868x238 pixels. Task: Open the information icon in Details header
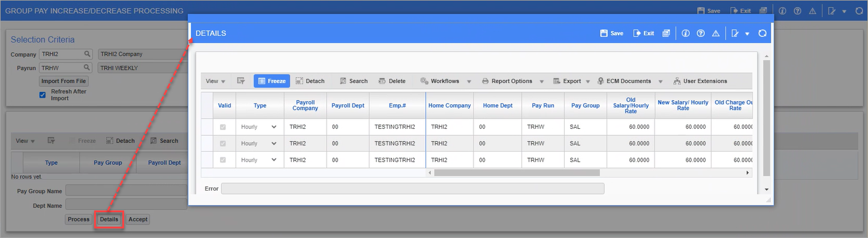[x=686, y=34]
